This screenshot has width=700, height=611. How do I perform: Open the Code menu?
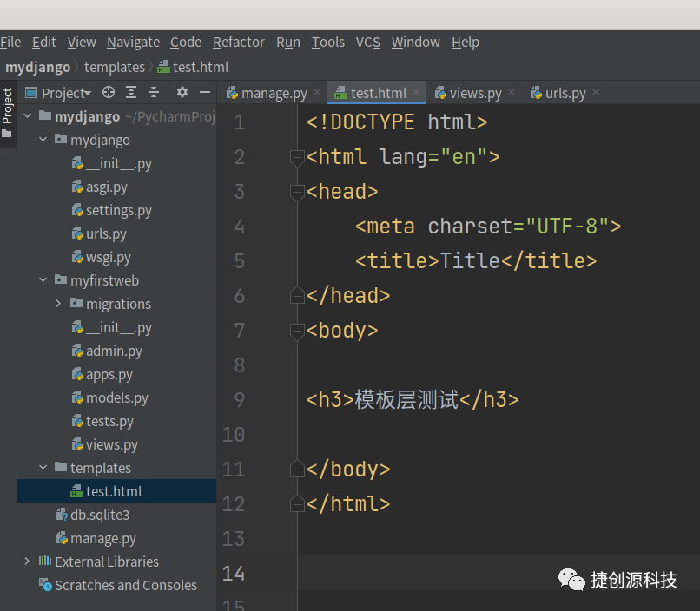pos(186,42)
